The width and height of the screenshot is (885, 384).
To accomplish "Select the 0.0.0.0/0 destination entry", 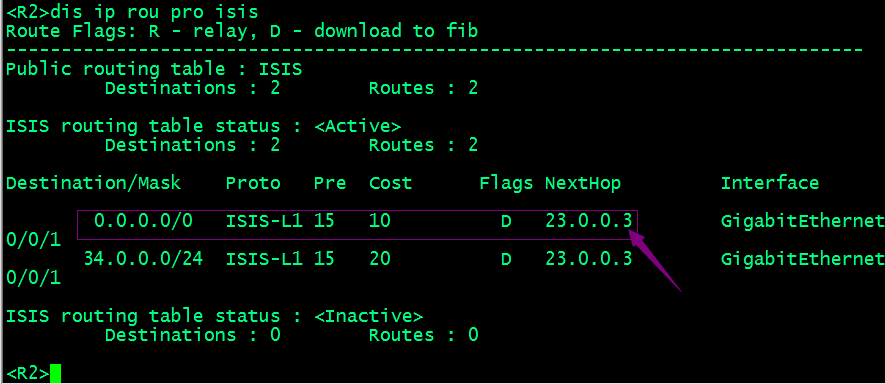I will [x=143, y=221].
